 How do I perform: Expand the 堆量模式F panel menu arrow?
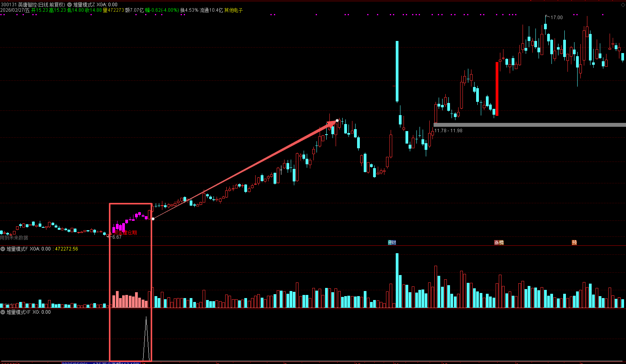3,249
